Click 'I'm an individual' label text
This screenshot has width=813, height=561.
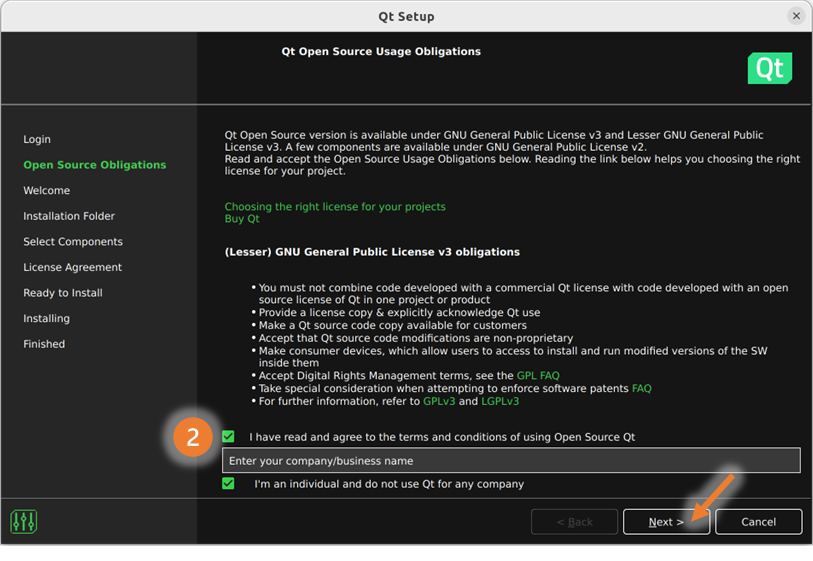pos(389,484)
